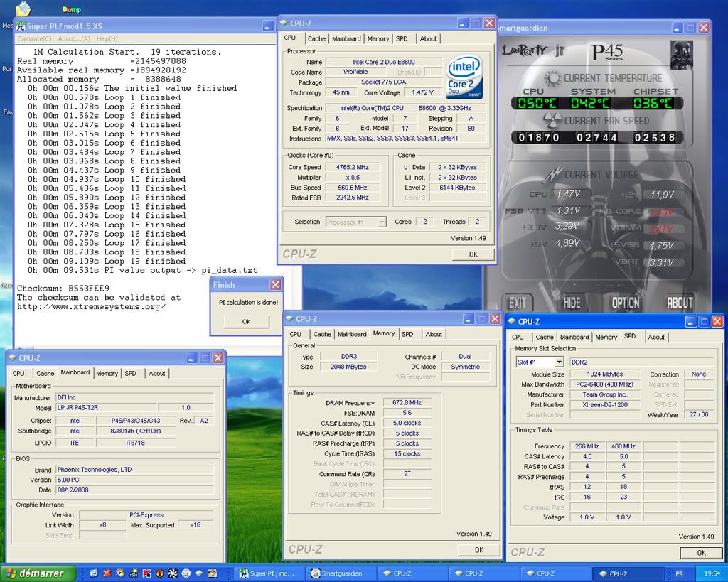
Task: Click the Bump desktop icon
Action: [71, 10]
